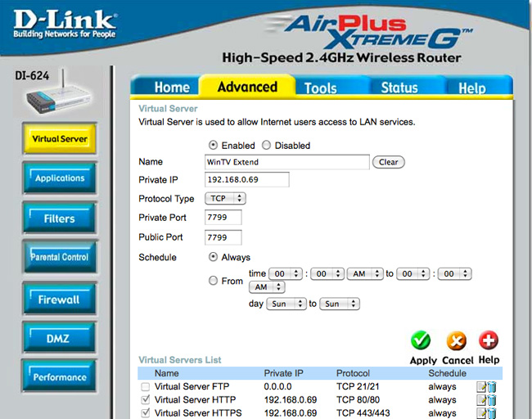Open the Status tab
The width and height of the screenshot is (532, 419).
pyautogui.click(x=399, y=88)
